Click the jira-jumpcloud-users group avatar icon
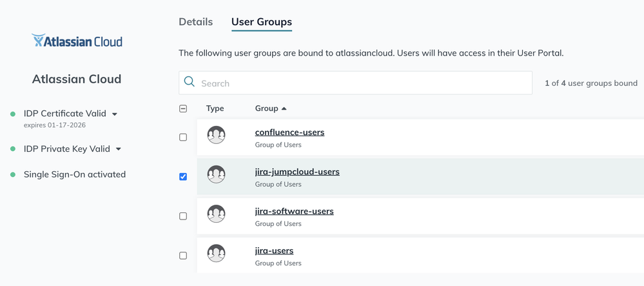 tap(216, 174)
